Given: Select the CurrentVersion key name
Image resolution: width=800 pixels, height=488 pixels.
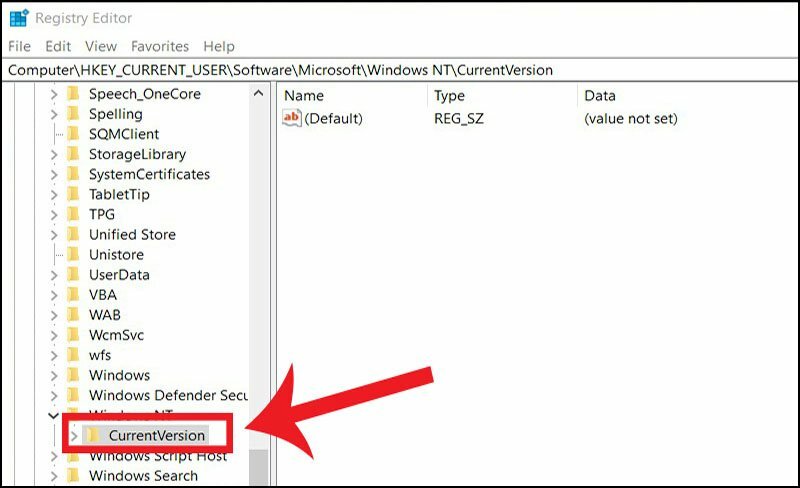Looking at the screenshot, I should [x=157, y=435].
